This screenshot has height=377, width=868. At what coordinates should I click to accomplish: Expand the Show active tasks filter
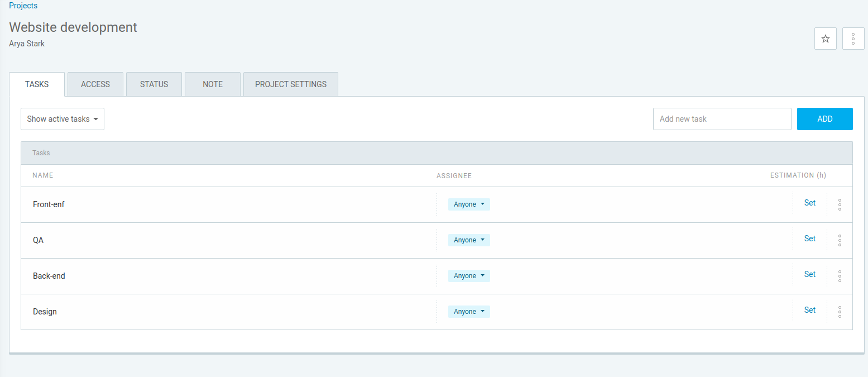click(x=63, y=119)
